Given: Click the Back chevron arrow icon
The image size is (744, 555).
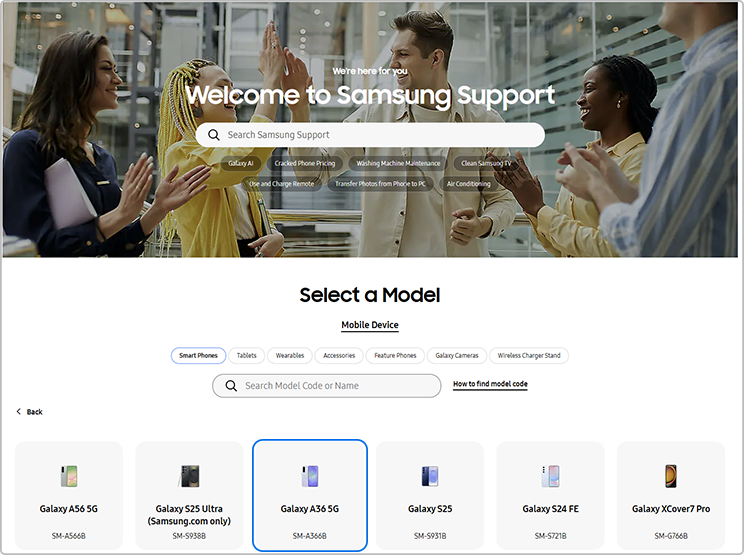Looking at the screenshot, I should click(19, 411).
